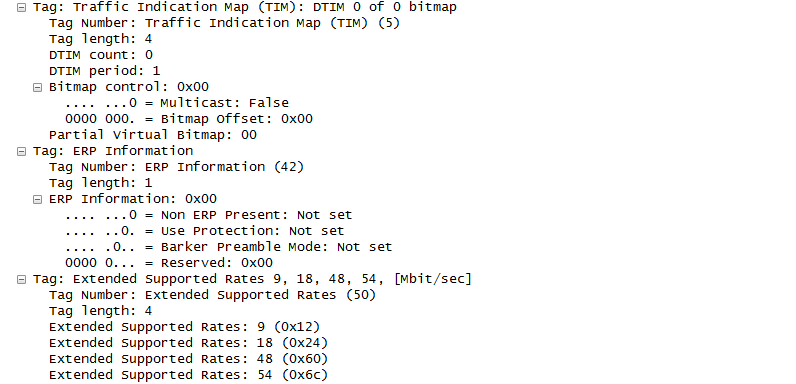Screen dimensions: 796x384
Task: Select the Partial Virtual Bitmap: 00 line
Action: 153,135
